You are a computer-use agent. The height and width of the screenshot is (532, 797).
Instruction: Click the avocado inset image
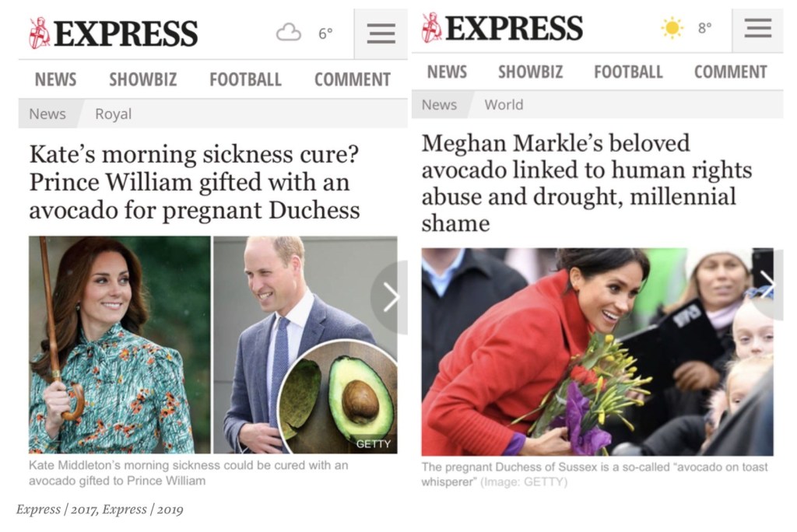click(340, 398)
